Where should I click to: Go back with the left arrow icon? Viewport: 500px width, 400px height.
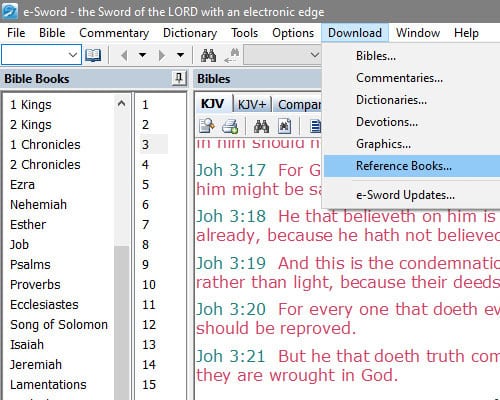[x=124, y=55]
